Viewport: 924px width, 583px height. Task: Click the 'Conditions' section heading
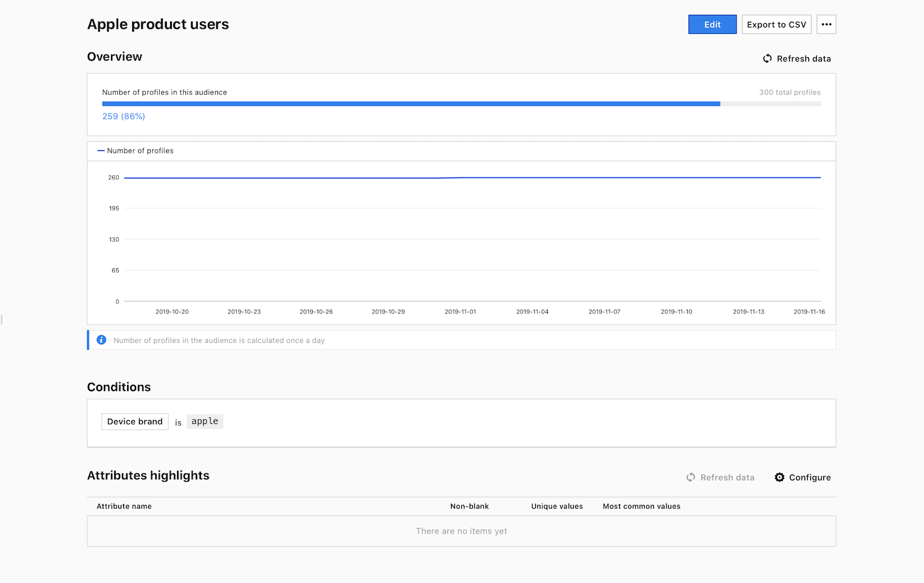click(x=119, y=387)
